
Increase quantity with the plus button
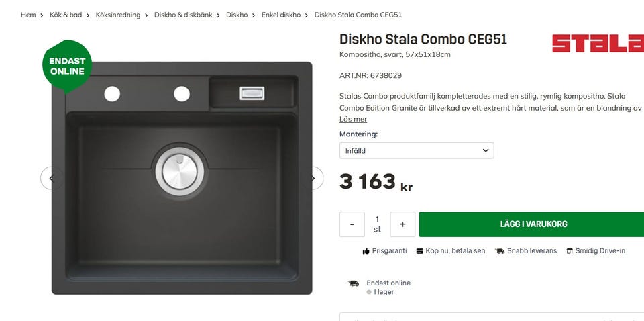(402, 224)
